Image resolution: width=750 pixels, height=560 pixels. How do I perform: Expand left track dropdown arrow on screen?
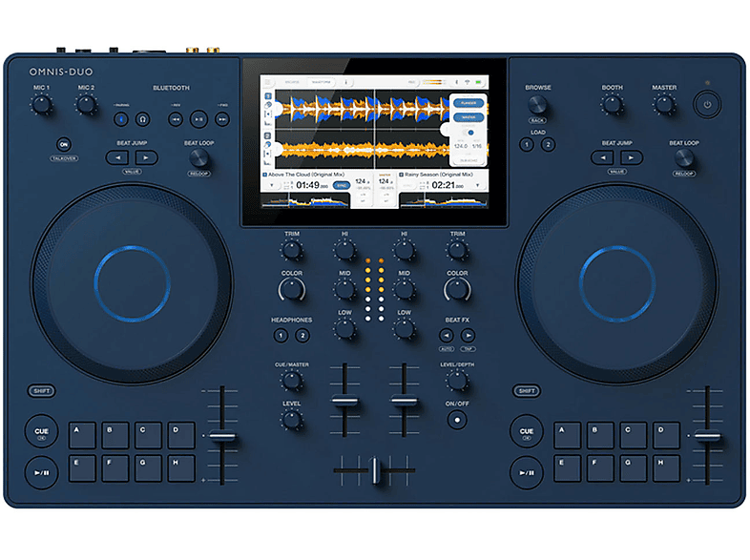(272, 185)
